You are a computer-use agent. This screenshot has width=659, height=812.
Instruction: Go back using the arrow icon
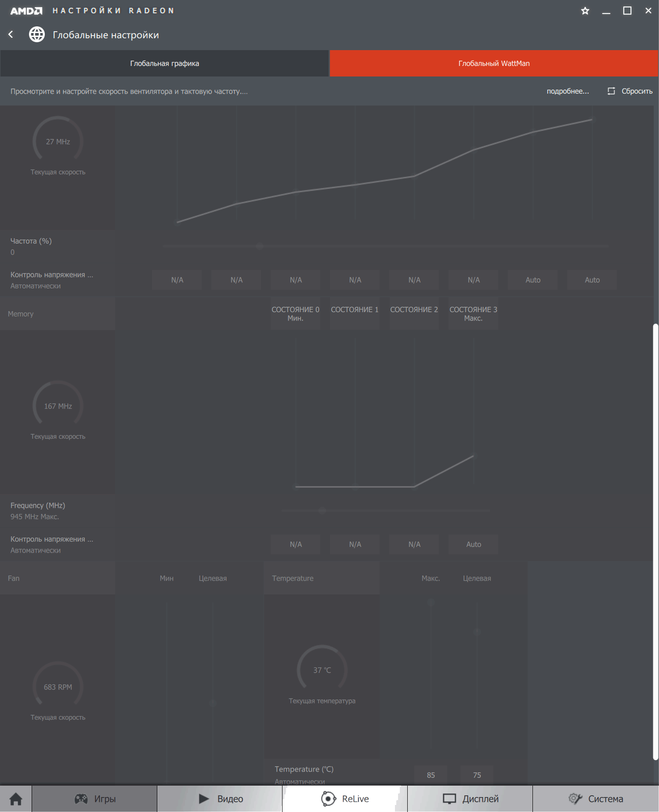point(11,34)
